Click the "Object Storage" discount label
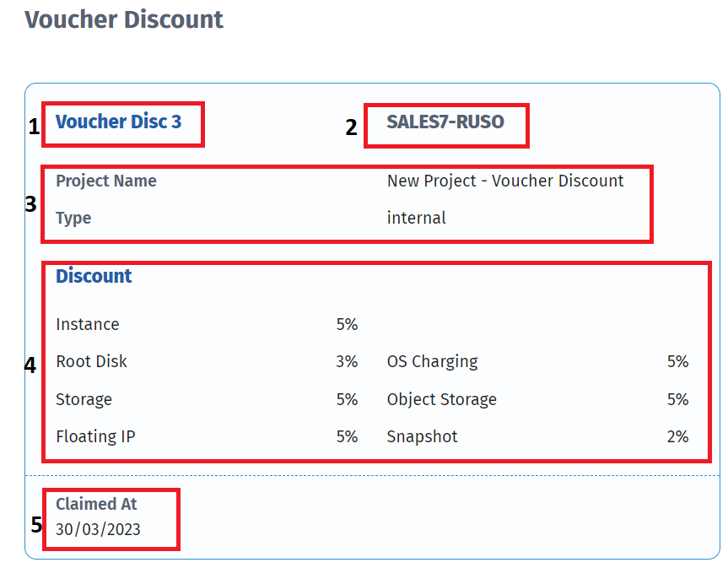The width and height of the screenshot is (728, 568). pos(441,399)
